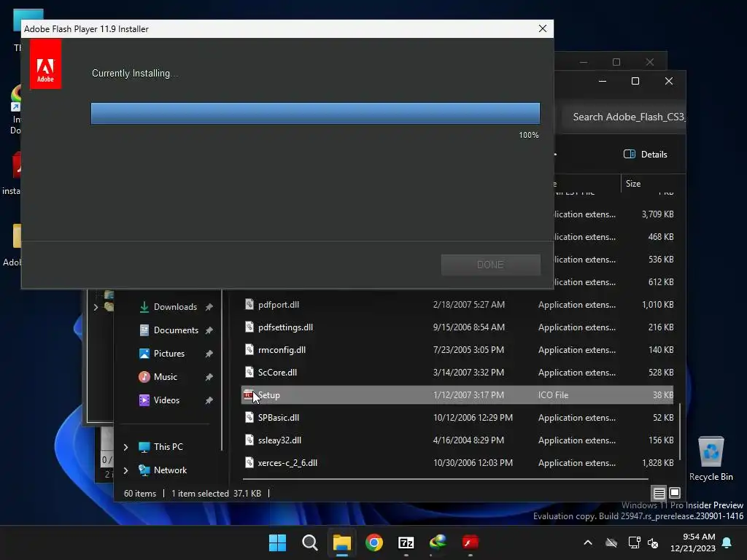Sort files by the Size column header

pos(633,184)
